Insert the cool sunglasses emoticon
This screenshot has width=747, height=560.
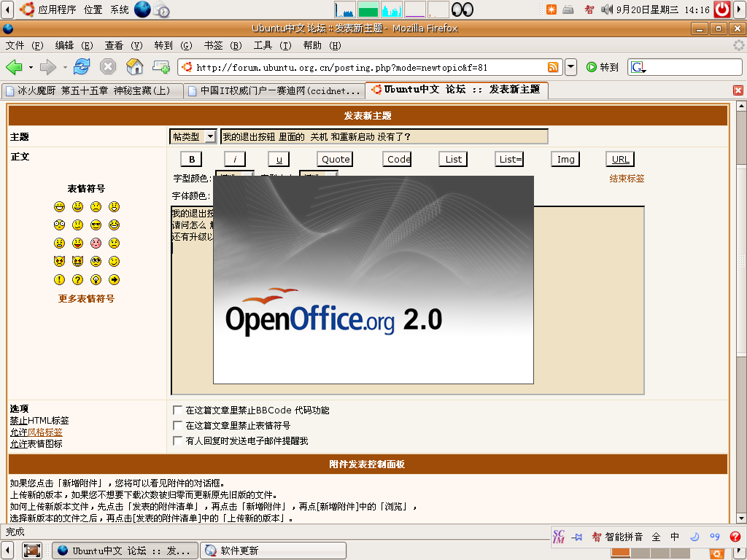coord(96,225)
